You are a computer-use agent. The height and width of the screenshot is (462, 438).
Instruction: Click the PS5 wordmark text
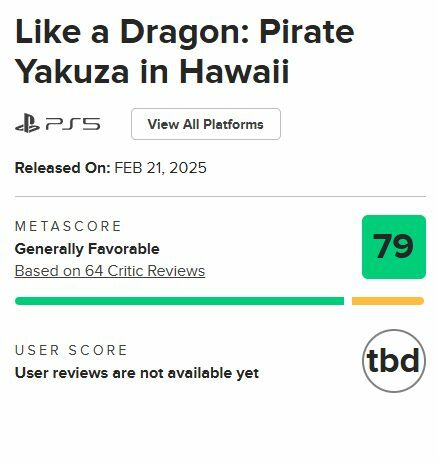tap(73, 124)
